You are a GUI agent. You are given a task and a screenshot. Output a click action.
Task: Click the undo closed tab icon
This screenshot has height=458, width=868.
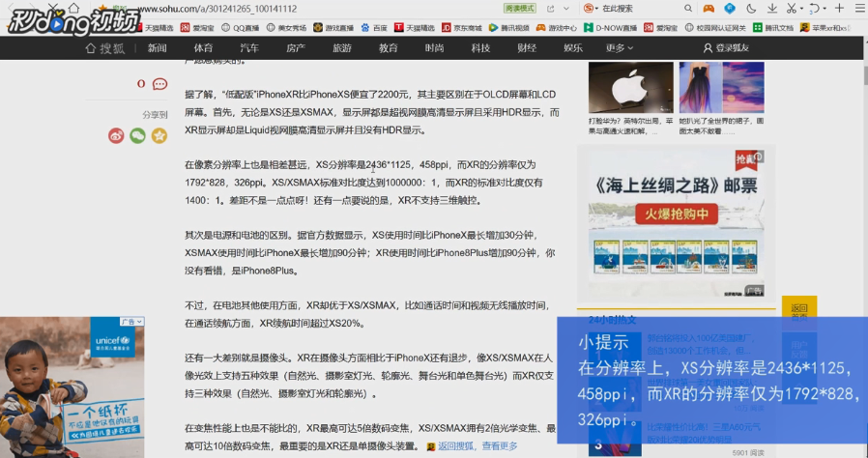point(814,9)
